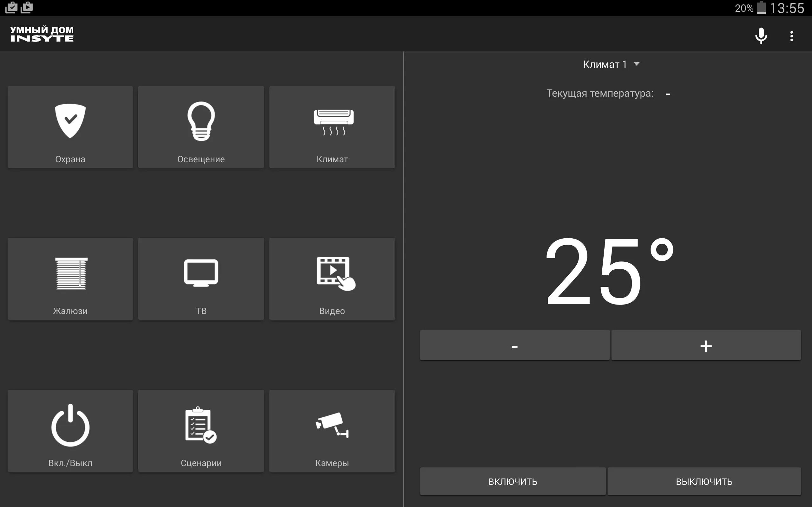Expand the Климат 1 dropdown selector
This screenshot has width=812, height=507.
coord(605,64)
